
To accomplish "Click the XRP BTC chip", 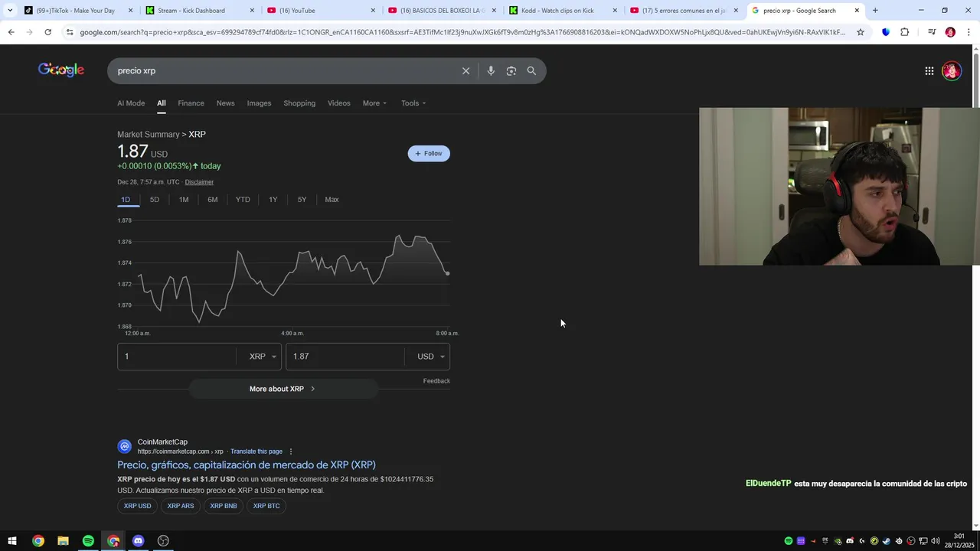I will point(266,506).
